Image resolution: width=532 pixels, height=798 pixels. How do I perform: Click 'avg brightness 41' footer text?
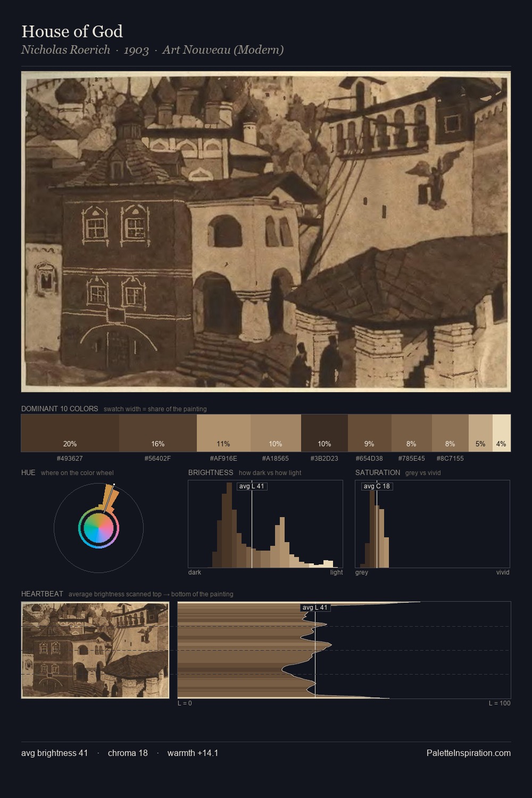(55, 753)
